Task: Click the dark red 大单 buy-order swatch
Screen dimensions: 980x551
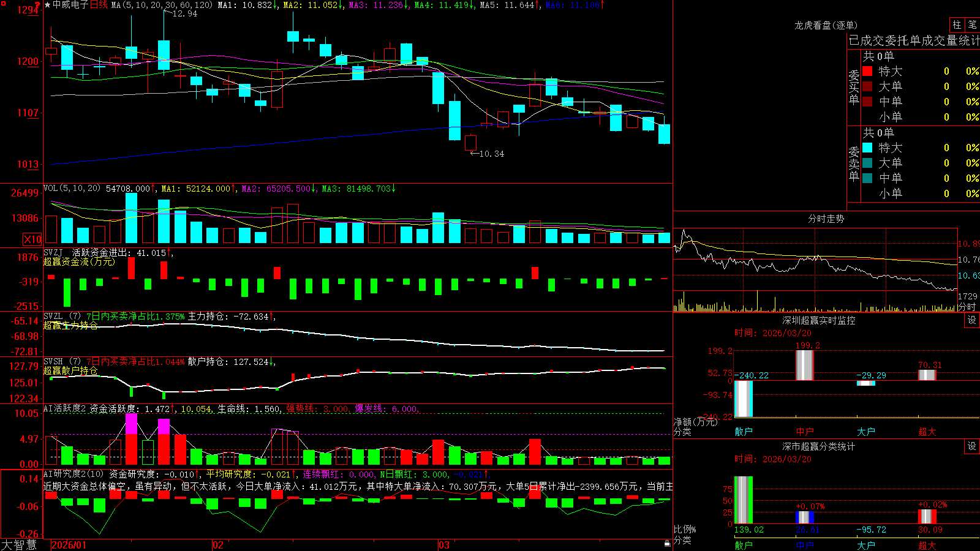Action: coord(867,86)
